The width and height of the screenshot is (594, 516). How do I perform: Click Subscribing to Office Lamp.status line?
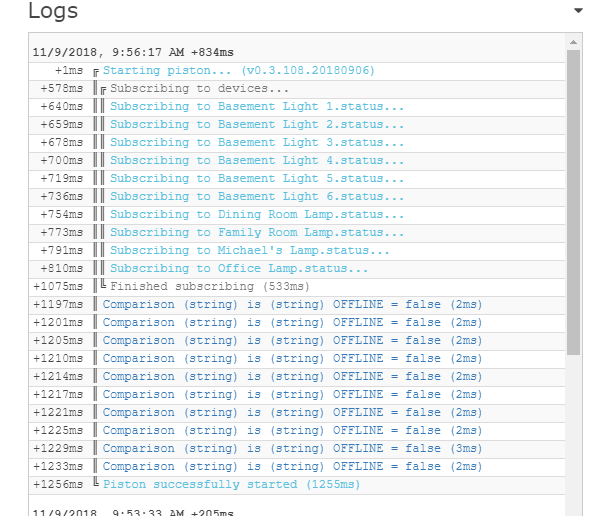(239, 269)
